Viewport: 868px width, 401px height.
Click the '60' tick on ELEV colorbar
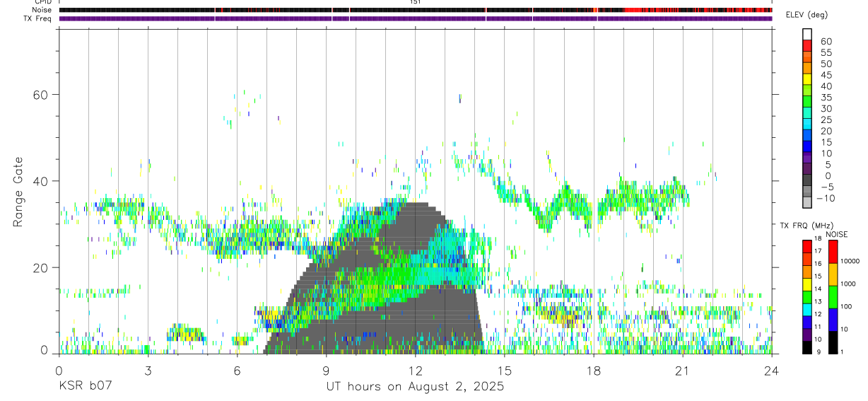(x=826, y=42)
